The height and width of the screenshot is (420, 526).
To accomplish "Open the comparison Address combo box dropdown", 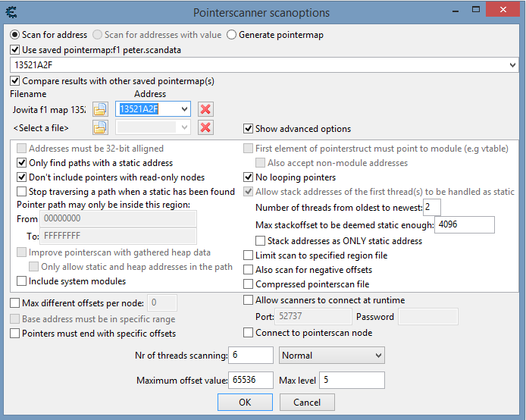I will click(184, 109).
